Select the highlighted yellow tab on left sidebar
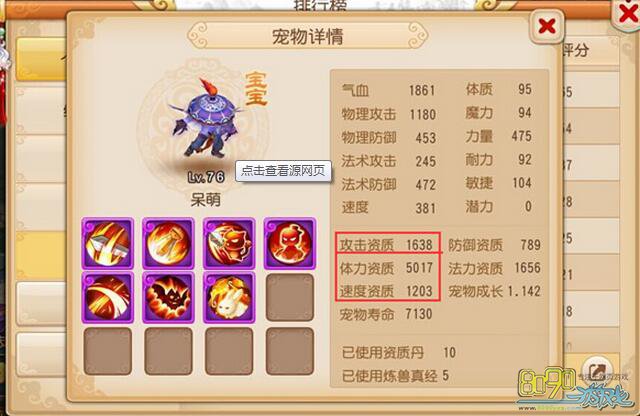This screenshot has width=640, height=416. tap(41, 59)
